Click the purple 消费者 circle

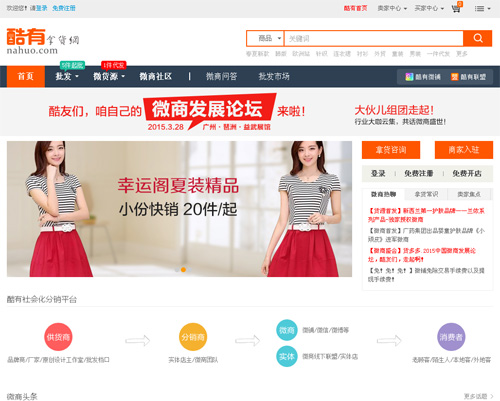(x=451, y=337)
